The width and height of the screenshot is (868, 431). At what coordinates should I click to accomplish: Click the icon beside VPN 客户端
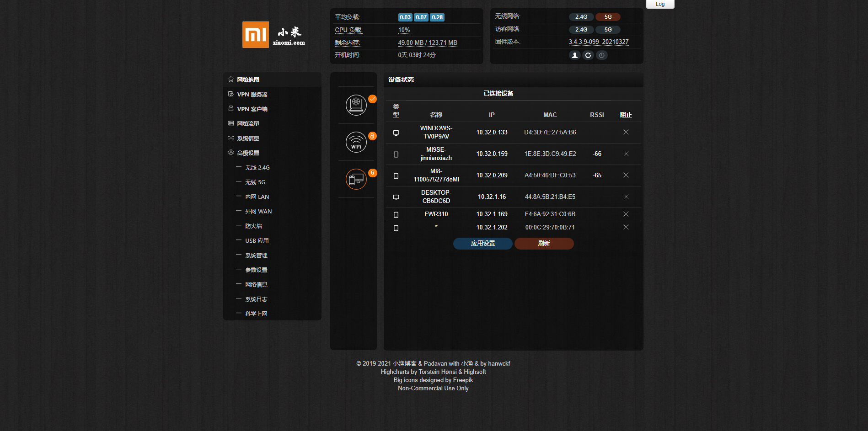click(x=231, y=108)
